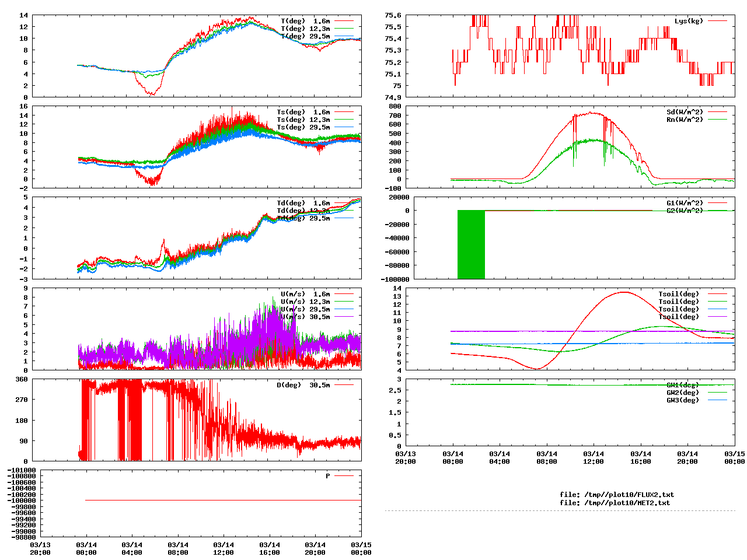
Task: Click the 'D(deg) 30.5m' legend label
Action: coord(303,385)
